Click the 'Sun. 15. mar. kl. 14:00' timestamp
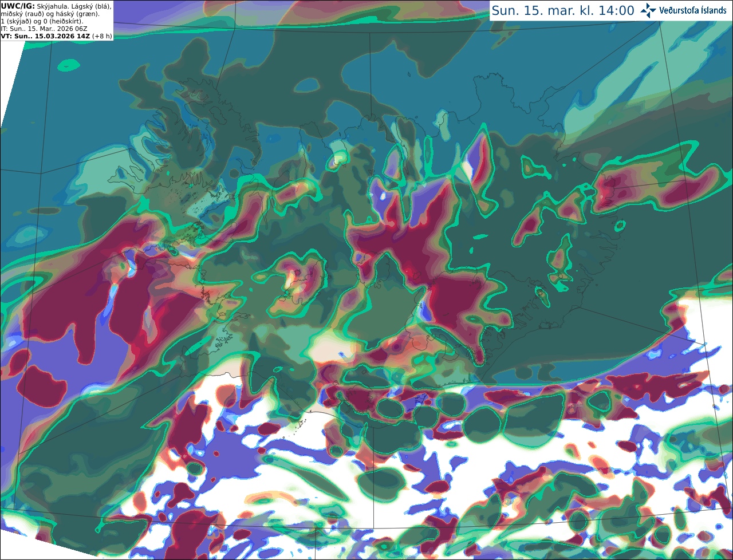The image size is (733, 560). 563,10
